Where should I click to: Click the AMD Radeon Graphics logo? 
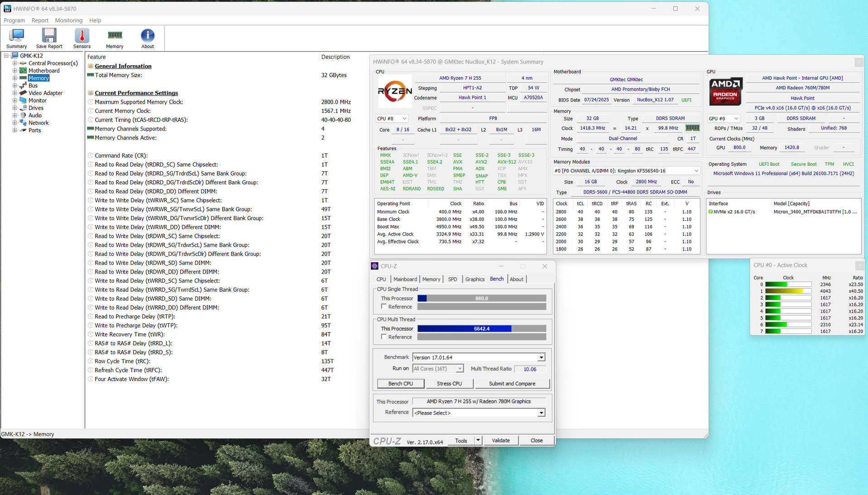(725, 91)
